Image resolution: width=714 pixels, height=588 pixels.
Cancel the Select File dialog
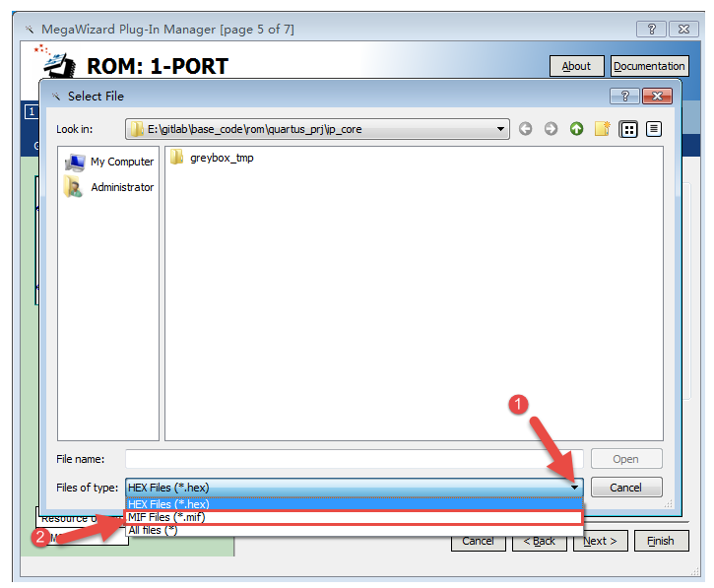(x=626, y=488)
